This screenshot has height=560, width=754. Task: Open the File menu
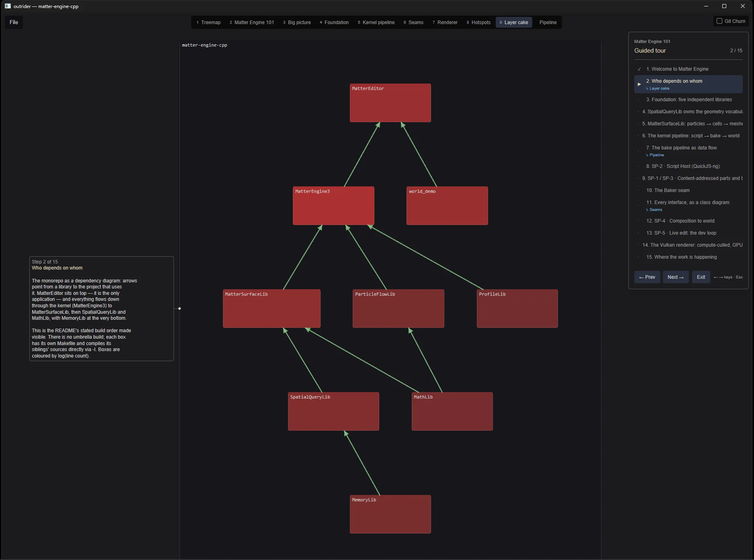(14, 22)
